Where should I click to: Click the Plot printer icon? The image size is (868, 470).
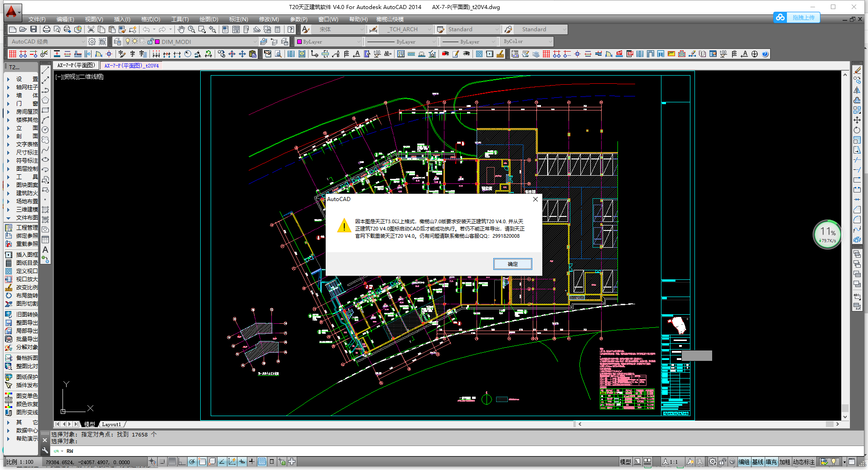(47, 29)
